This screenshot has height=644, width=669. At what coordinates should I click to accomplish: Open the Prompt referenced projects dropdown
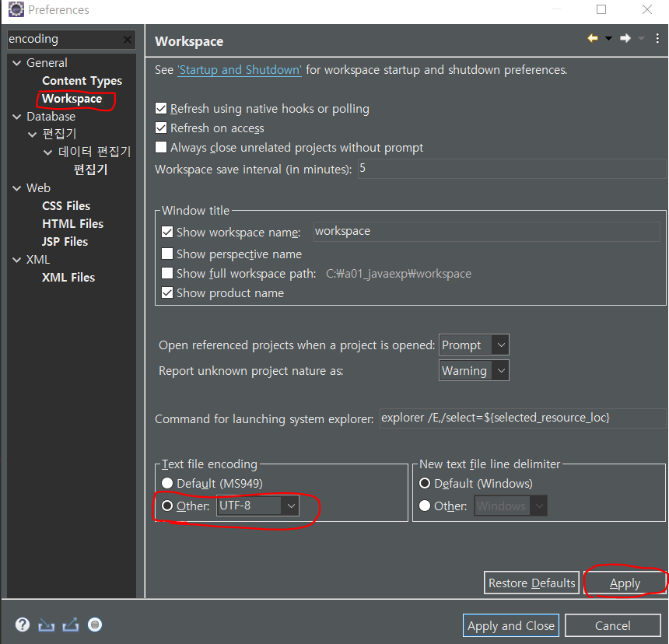click(474, 345)
